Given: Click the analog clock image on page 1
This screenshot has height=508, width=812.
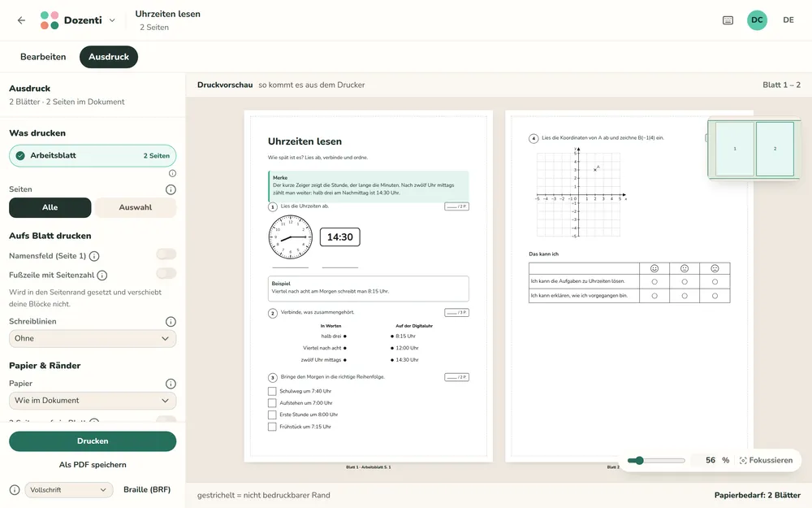Looking at the screenshot, I should pyautogui.click(x=291, y=237).
